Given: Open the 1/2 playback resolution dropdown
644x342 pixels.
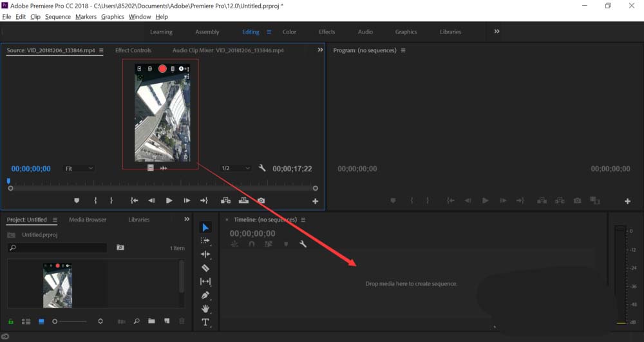Looking at the screenshot, I should [235, 168].
